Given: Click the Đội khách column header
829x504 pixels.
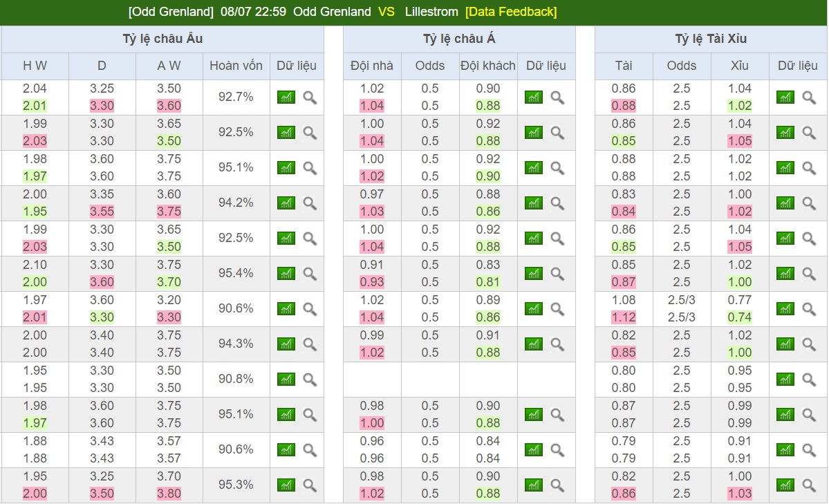Looking at the screenshot, I should [x=487, y=66].
